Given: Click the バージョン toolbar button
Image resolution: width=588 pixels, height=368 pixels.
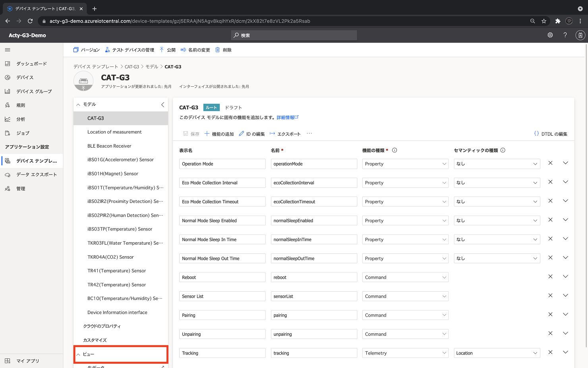Looking at the screenshot, I should 87,50.
